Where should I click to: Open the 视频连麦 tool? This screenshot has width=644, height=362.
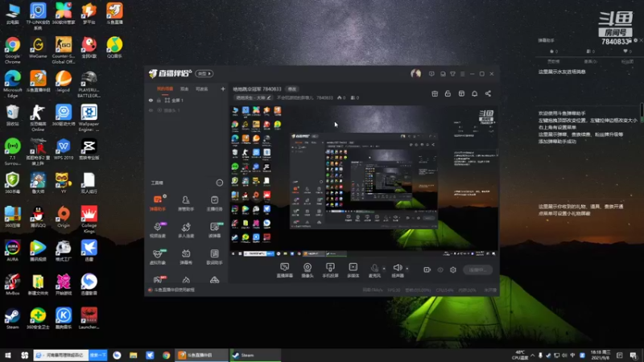[x=158, y=230]
